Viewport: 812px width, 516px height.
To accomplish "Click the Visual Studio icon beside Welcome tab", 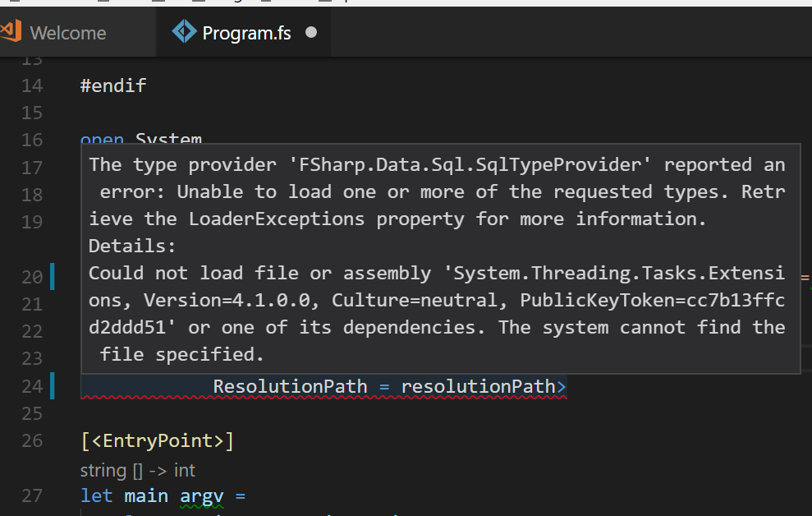I will coord(10,30).
